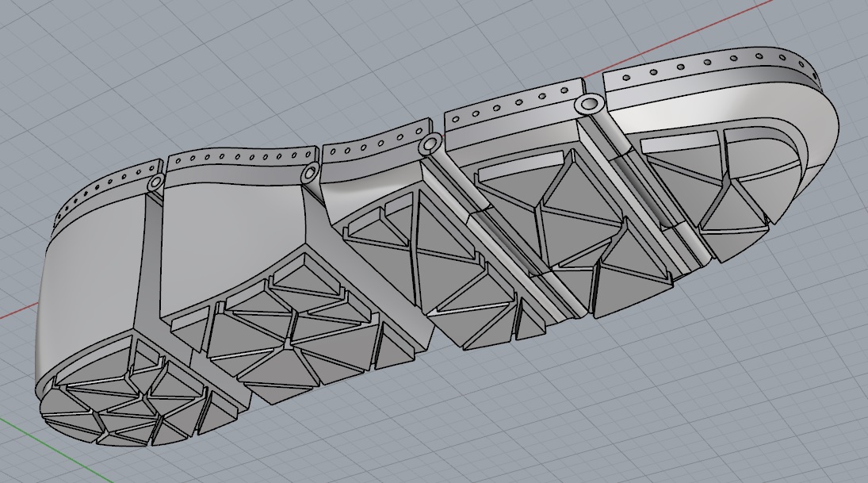Pick the hinge ring nearest the heel
The height and width of the screenshot is (483, 868).
(x=157, y=182)
